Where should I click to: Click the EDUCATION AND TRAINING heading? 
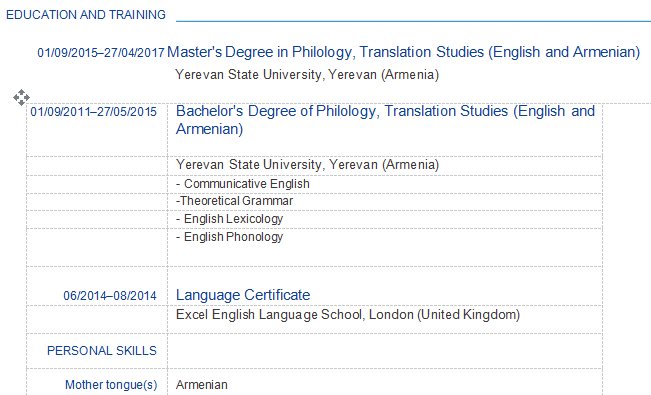point(86,15)
